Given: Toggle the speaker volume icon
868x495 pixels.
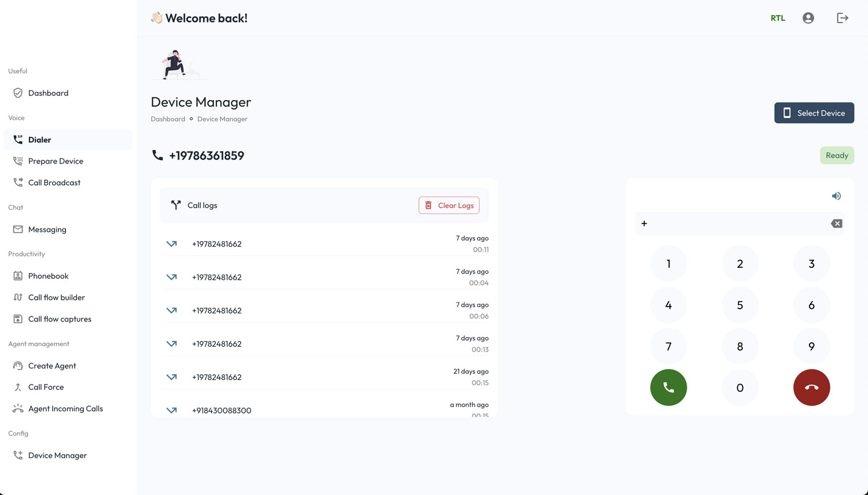Looking at the screenshot, I should [836, 196].
